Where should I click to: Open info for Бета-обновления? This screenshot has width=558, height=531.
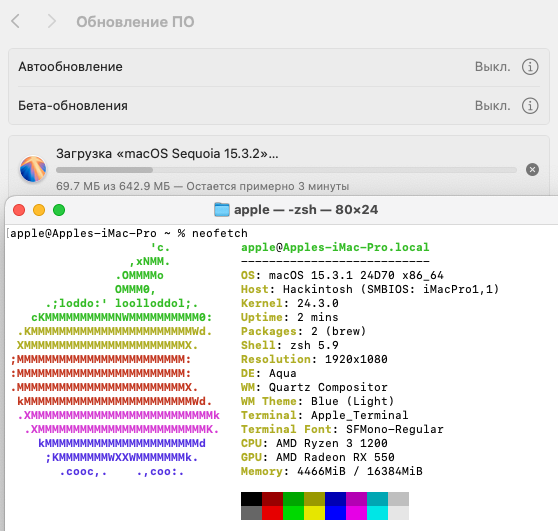tap(530, 106)
